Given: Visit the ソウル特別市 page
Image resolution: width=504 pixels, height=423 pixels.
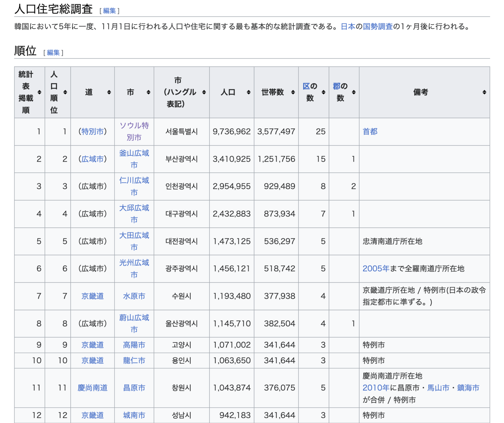Looking at the screenshot, I should [134, 131].
